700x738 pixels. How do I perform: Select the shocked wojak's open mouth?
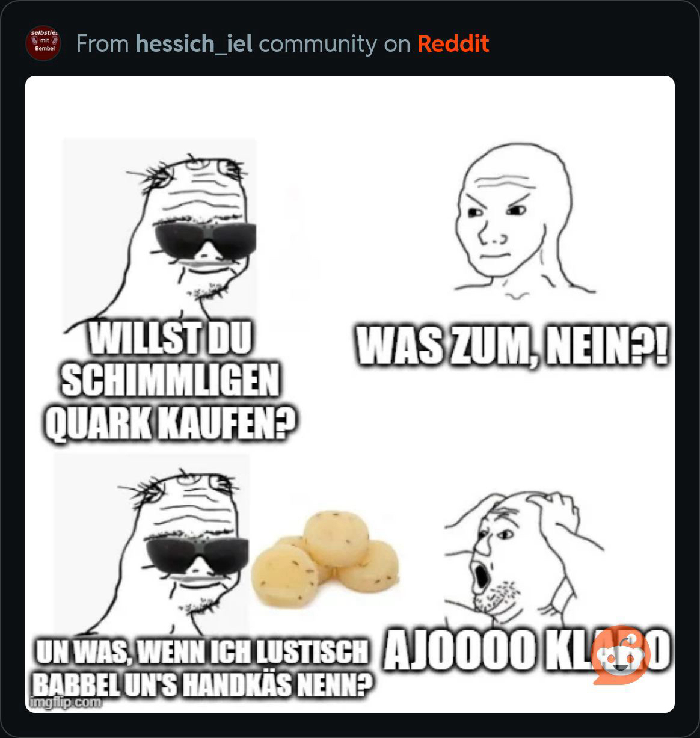pos(482,575)
